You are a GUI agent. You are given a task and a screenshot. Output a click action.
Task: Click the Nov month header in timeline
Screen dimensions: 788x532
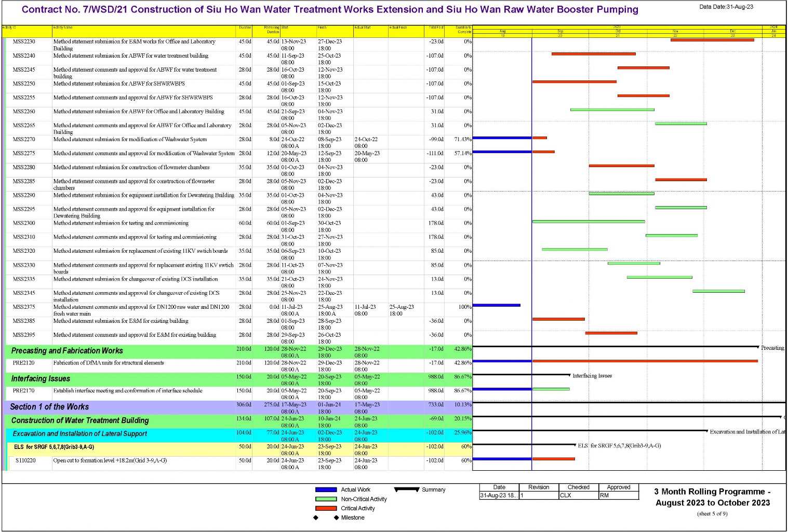pos(675,31)
